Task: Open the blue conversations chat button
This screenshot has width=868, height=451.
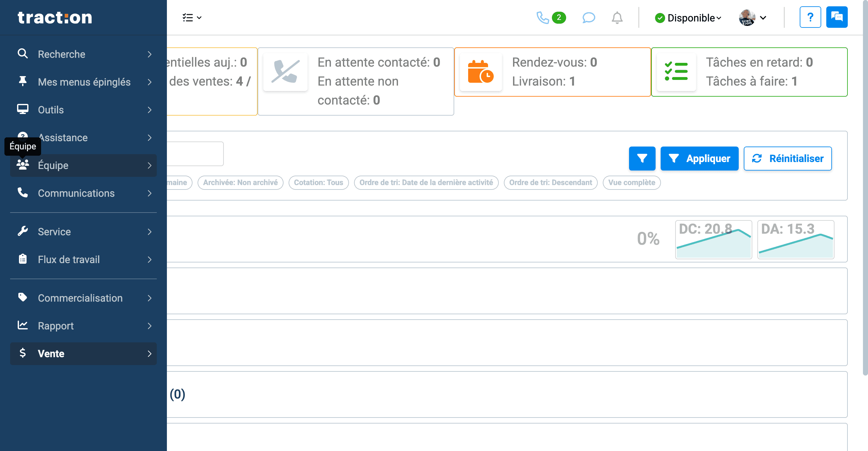Action: (837, 17)
